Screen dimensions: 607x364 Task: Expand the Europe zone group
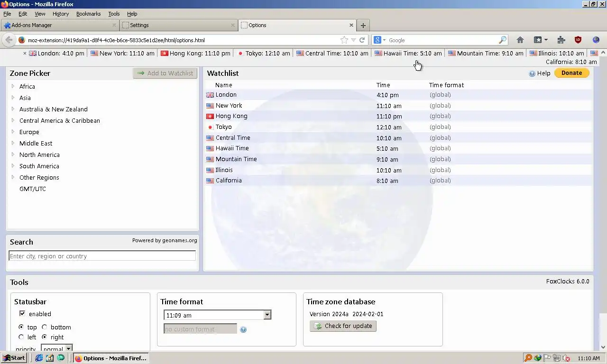(13, 132)
